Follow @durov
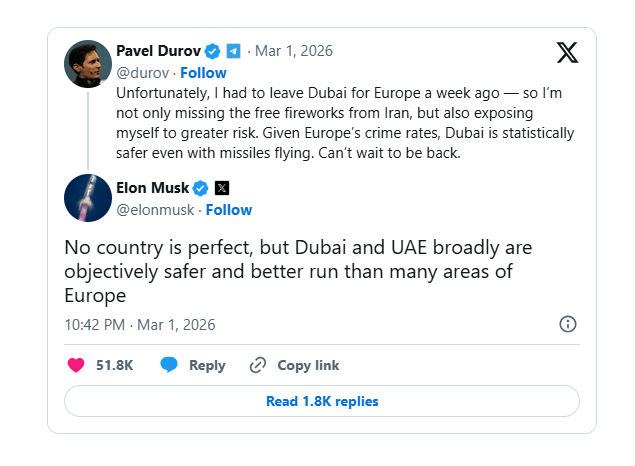Image resolution: width=635 pixels, height=466 pixels. (x=203, y=73)
